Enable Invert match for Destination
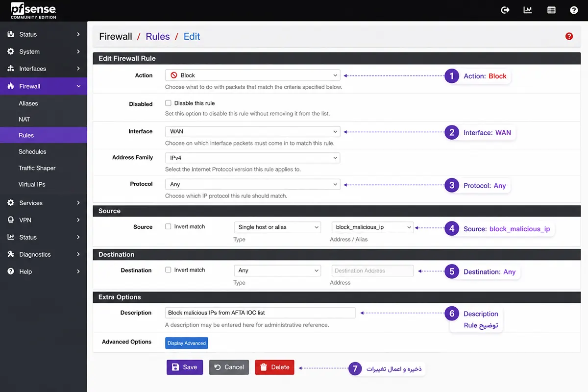This screenshot has width=588, height=392. pos(168,269)
